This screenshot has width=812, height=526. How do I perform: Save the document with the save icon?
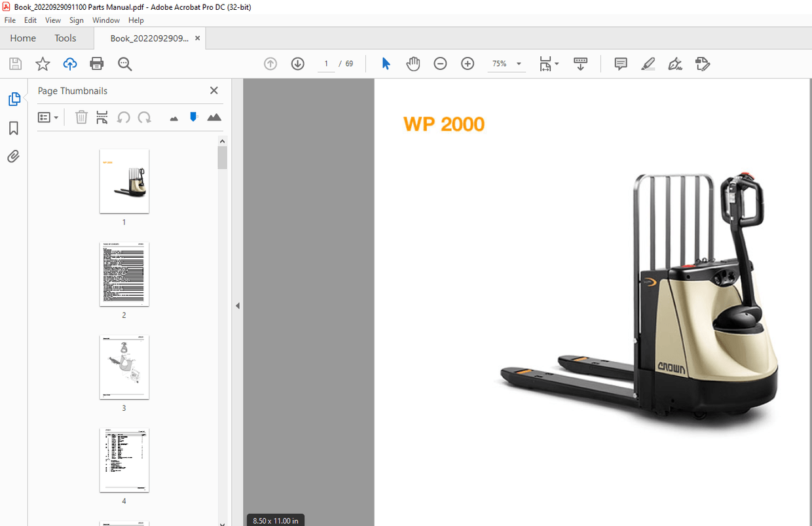14,63
